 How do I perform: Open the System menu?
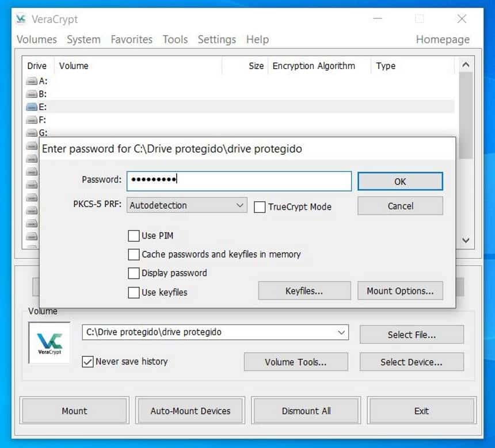click(83, 40)
